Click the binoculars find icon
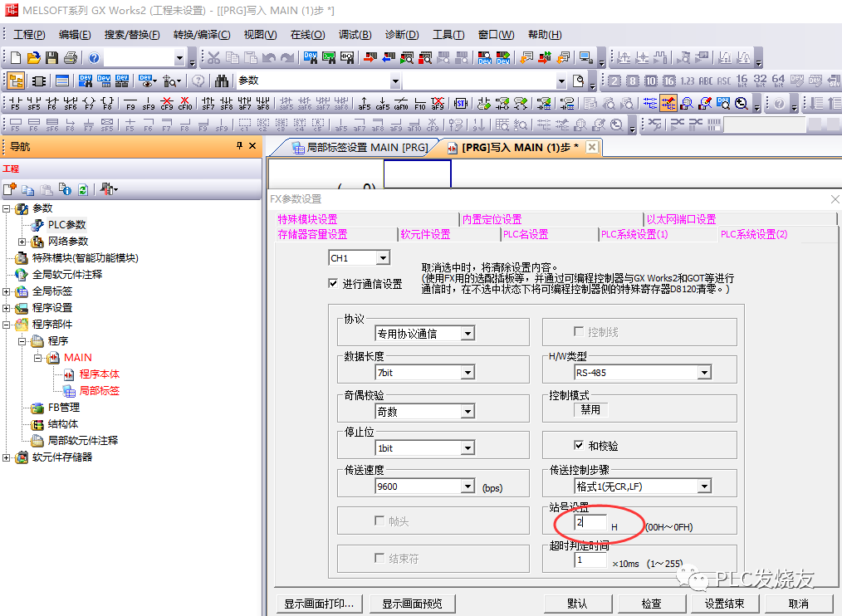This screenshot has height=616, width=842. [222, 81]
